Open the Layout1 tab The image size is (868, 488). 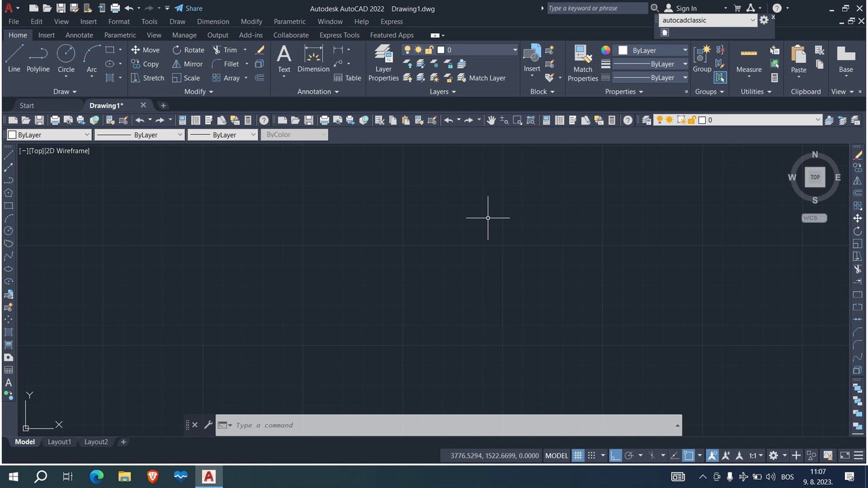[x=59, y=442]
